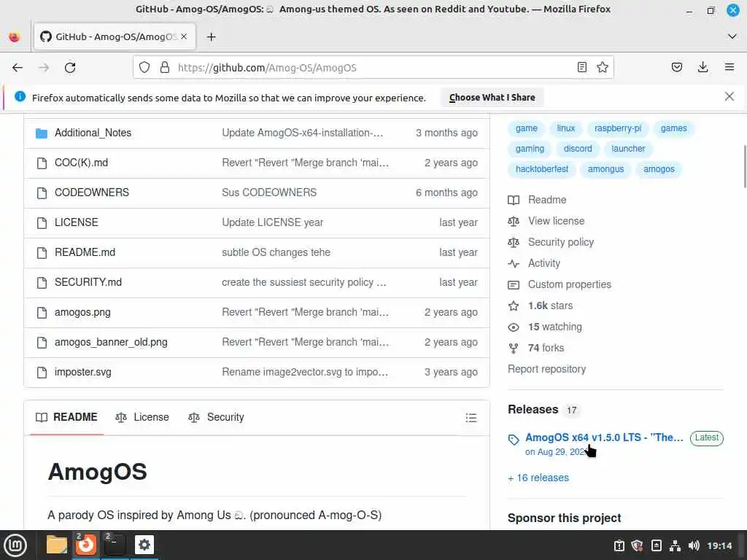Open the README.md file
The image size is (747, 560).
85,252
